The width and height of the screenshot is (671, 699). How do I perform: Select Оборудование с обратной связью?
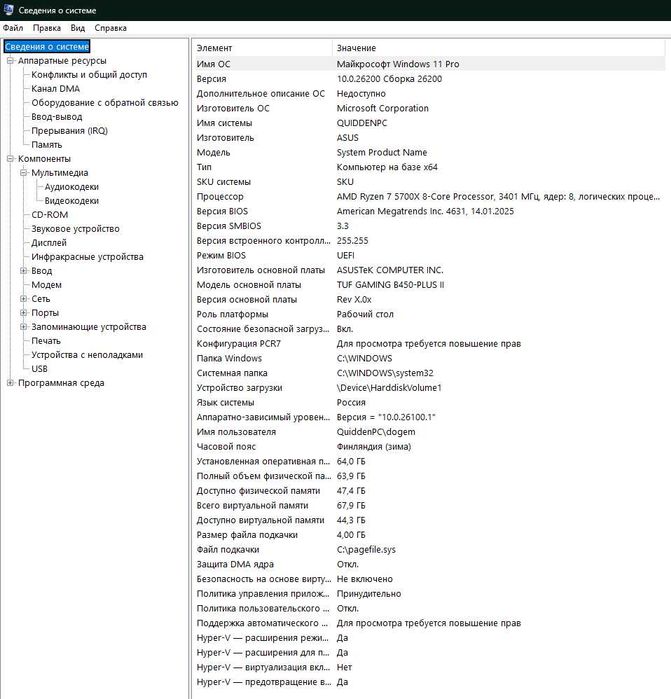pos(105,103)
